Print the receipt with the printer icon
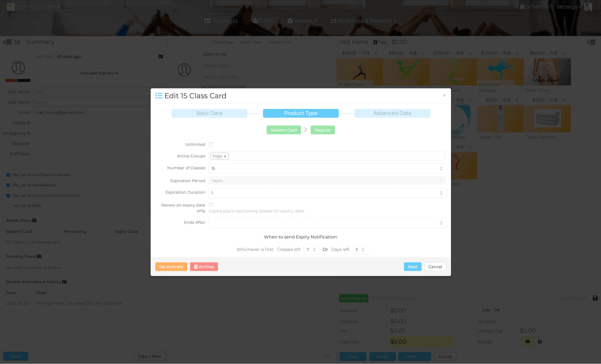Viewport: 601px width, 364px height. coord(540,342)
